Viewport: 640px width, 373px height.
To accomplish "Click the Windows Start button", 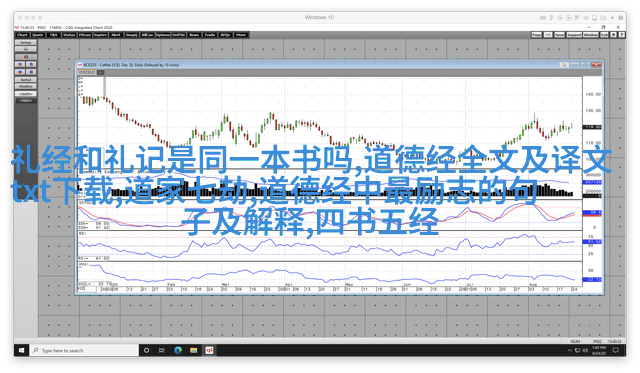I will 21,350.
